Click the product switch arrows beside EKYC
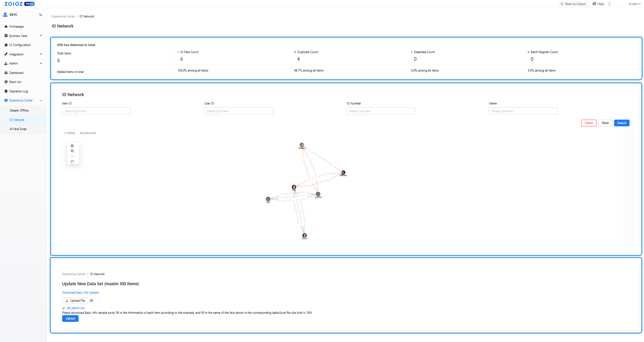The height and width of the screenshot is (342, 644). pyautogui.click(x=41, y=15)
